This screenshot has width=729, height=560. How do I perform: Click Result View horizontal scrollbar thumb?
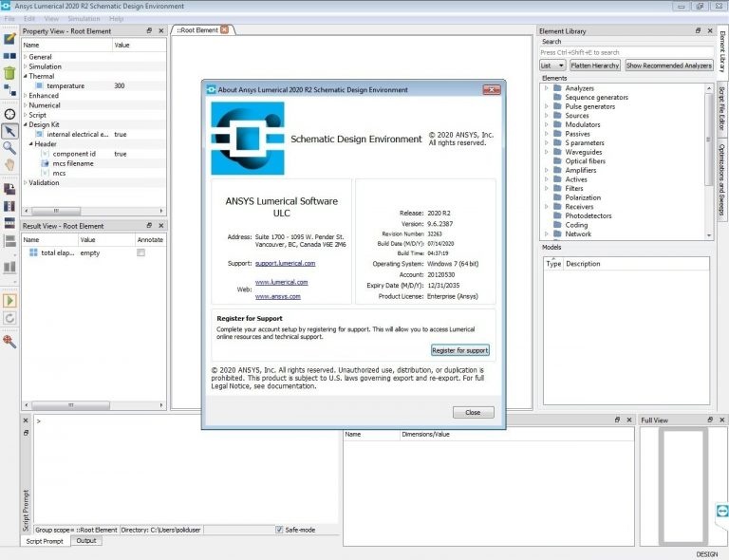point(70,405)
